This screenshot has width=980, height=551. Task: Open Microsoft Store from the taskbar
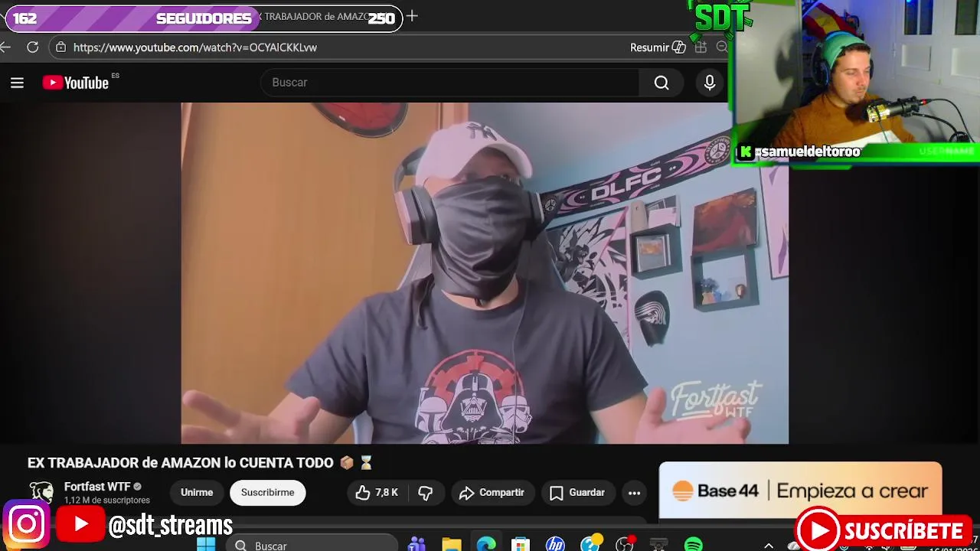point(521,544)
